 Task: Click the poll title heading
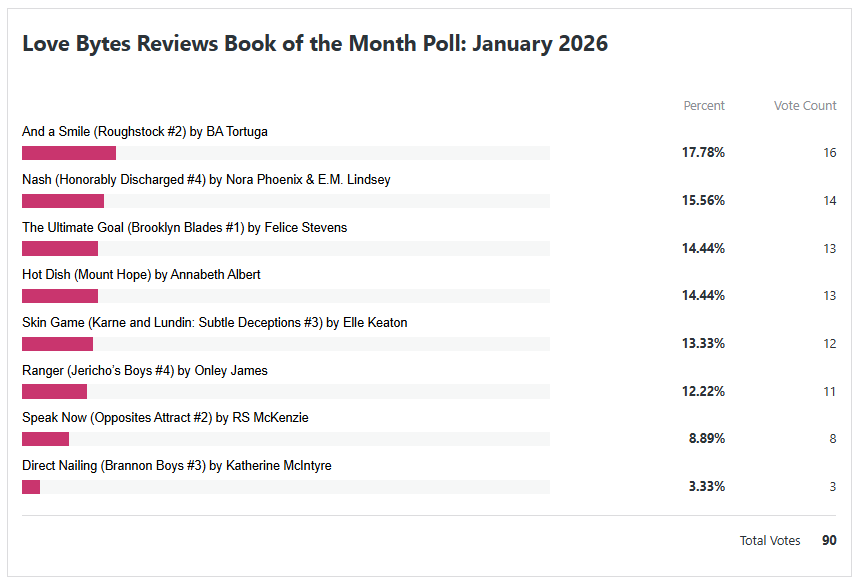[315, 44]
